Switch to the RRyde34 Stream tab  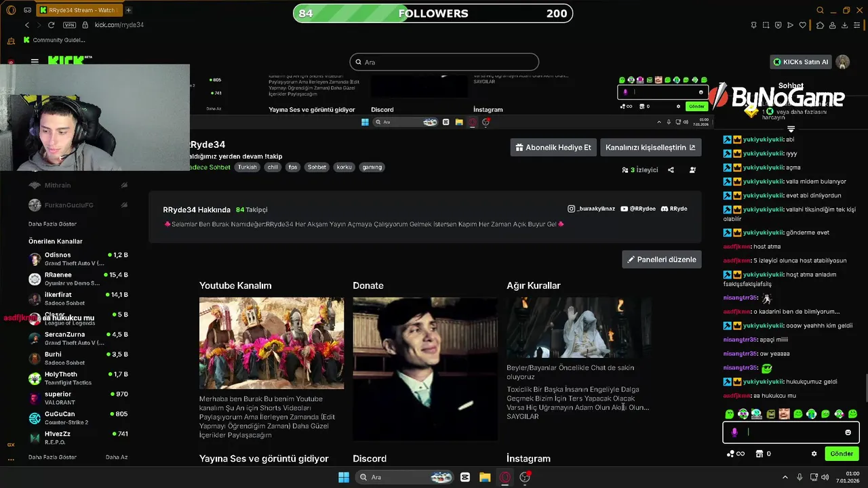78,10
